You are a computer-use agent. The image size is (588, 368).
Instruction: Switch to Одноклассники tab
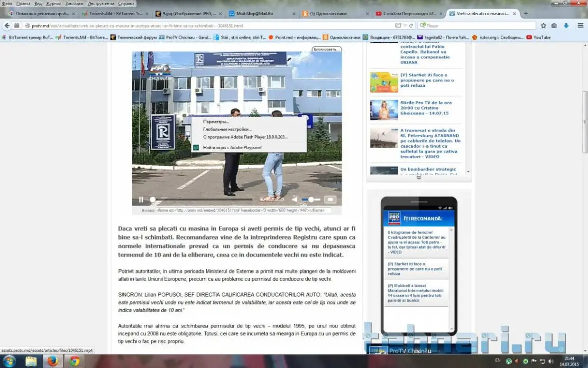[334, 14]
